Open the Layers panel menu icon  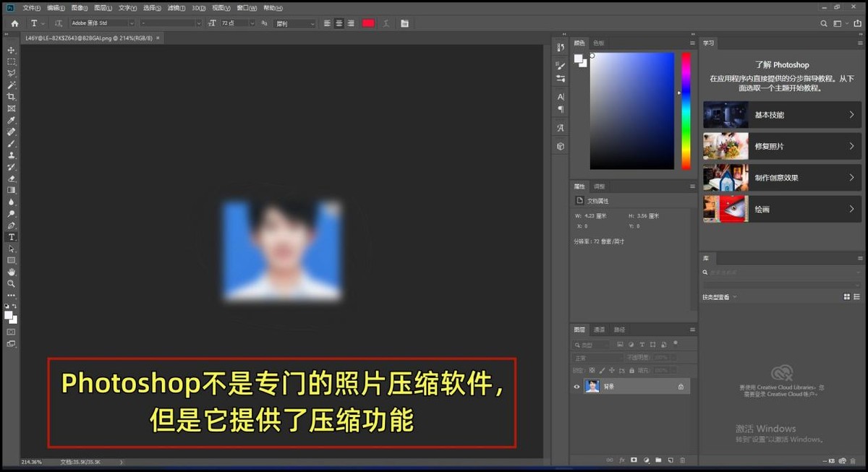692,330
